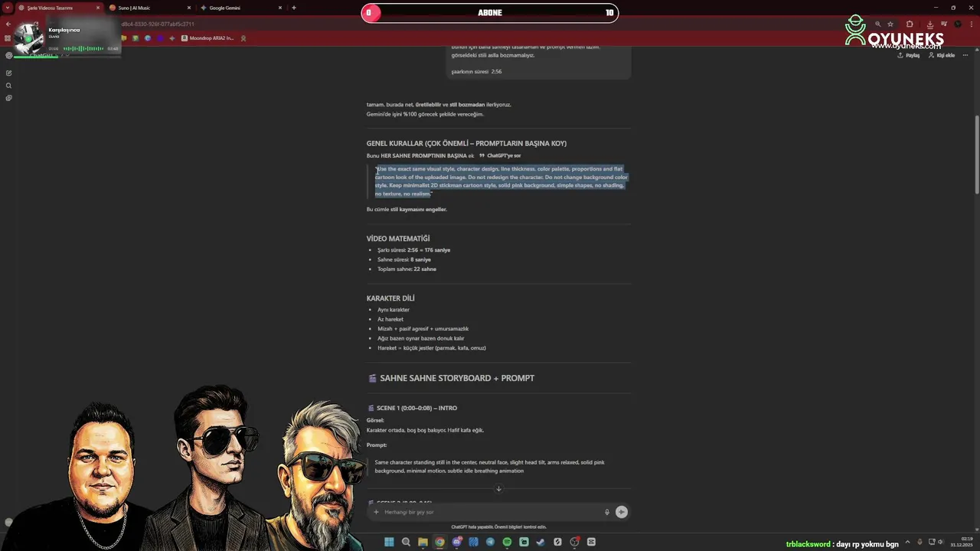Image resolution: width=980 pixels, height=551 pixels.
Task: Open Spotify from the taskbar
Action: pos(507,542)
